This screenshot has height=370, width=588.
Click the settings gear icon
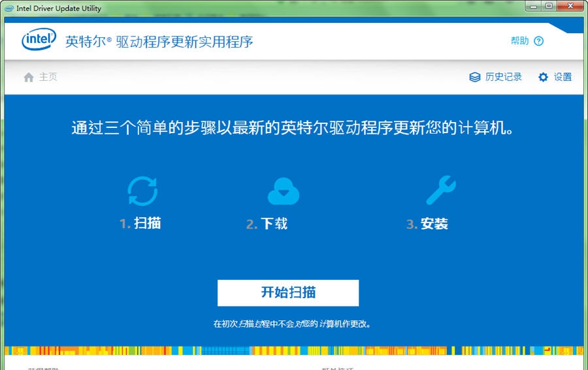click(x=543, y=77)
